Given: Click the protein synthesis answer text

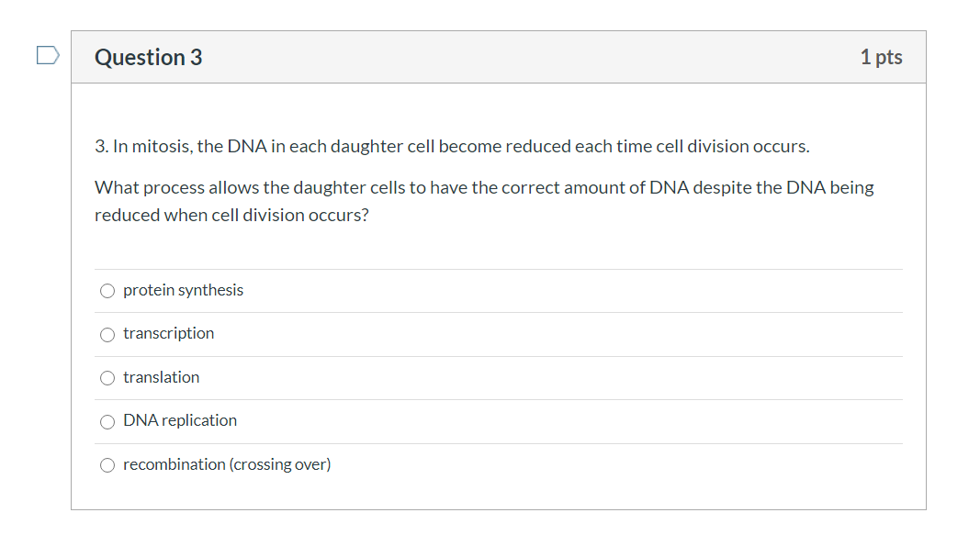Looking at the screenshot, I should coord(182,290).
